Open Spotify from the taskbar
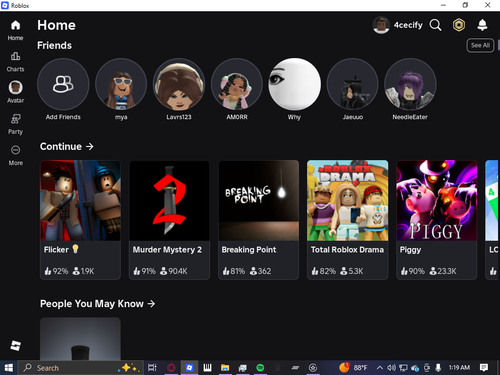This screenshot has width=500, height=375. point(260,368)
